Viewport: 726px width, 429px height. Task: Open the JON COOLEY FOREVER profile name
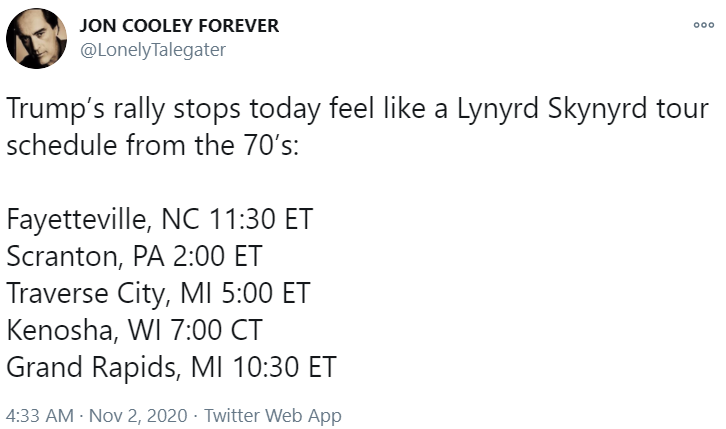179,26
